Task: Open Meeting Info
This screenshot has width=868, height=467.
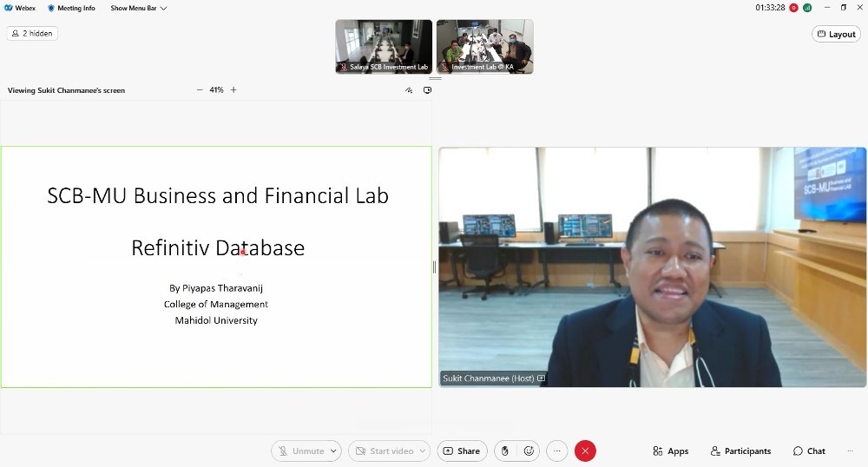Action: point(71,8)
